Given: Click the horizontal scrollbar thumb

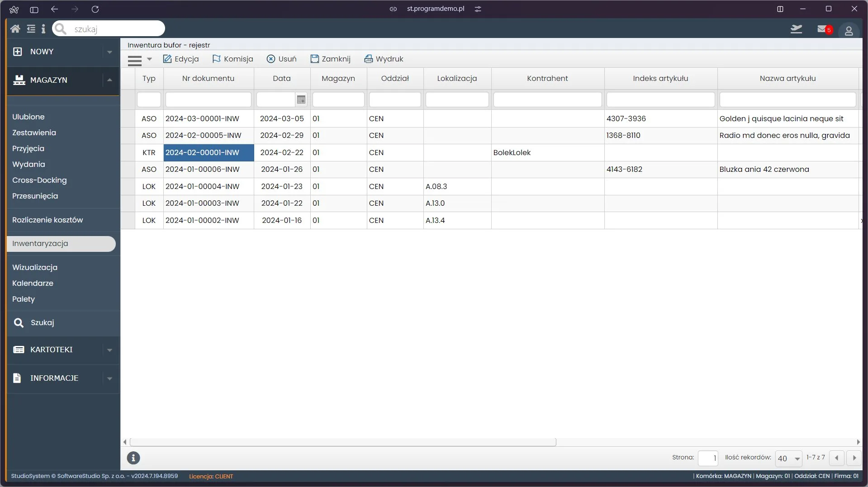Looking at the screenshot, I should coord(343,442).
